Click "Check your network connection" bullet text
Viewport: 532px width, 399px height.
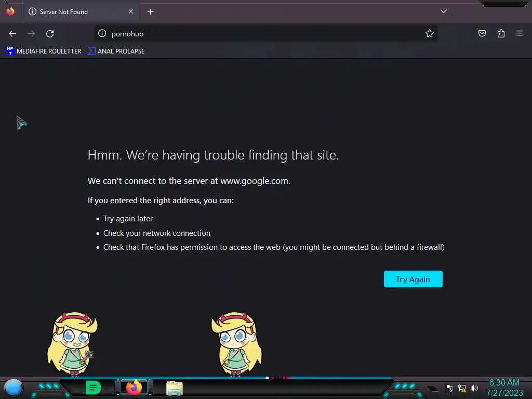(157, 233)
